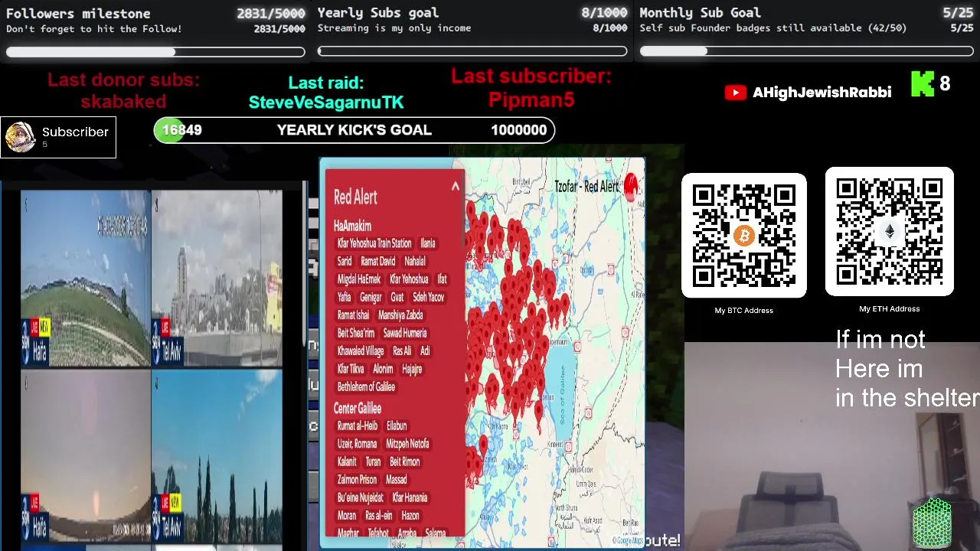Click the My BTC Address caption
Image resolution: width=980 pixels, height=551 pixels.
(x=743, y=310)
